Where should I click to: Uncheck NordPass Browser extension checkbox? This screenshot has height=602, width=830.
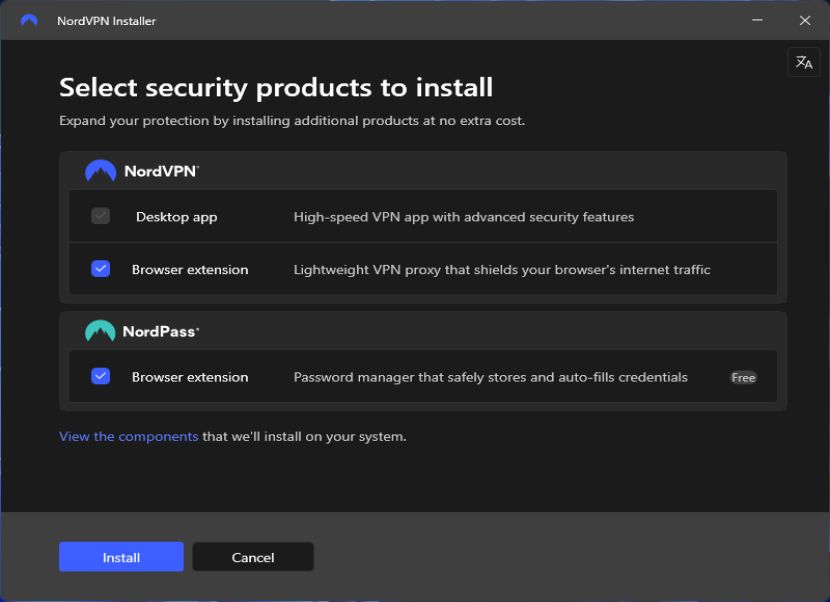[x=101, y=376]
